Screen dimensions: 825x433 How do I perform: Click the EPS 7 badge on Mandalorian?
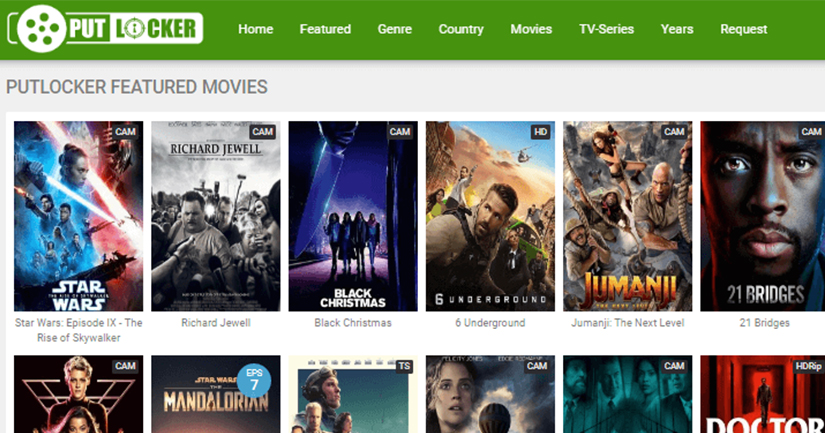tap(254, 379)
